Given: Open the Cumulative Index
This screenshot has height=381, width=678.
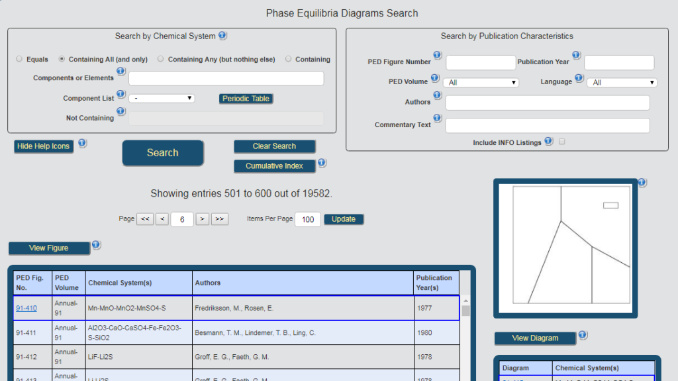Looking at the screenshot, I should 274,166.
